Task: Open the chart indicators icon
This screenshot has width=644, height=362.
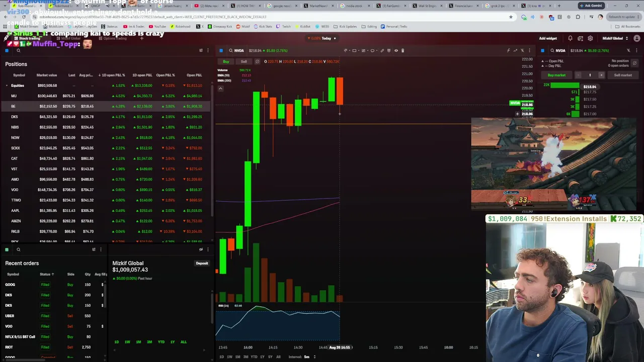Action: coord(508,50)
